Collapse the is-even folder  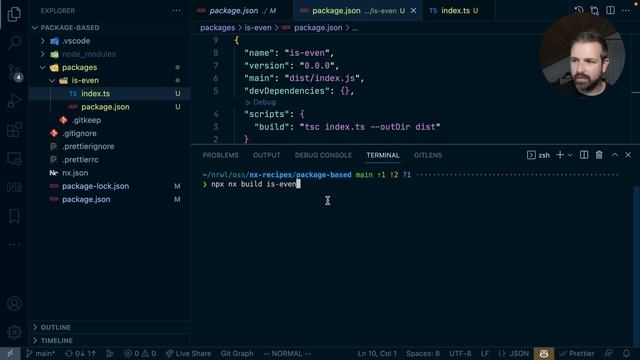pos(52,80)
